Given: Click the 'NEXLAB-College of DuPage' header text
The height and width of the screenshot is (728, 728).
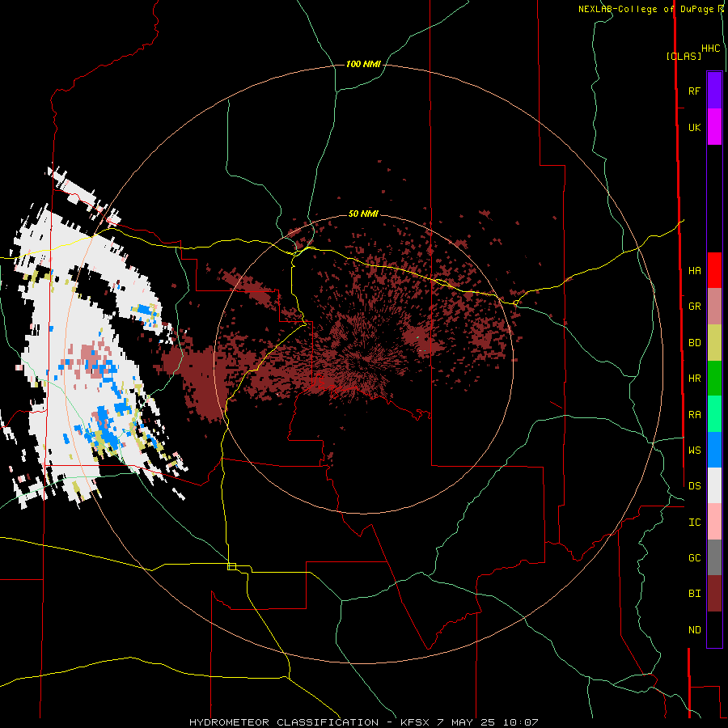Looking at the screenshot, I should pyautogui.click(x=647, y=9).
